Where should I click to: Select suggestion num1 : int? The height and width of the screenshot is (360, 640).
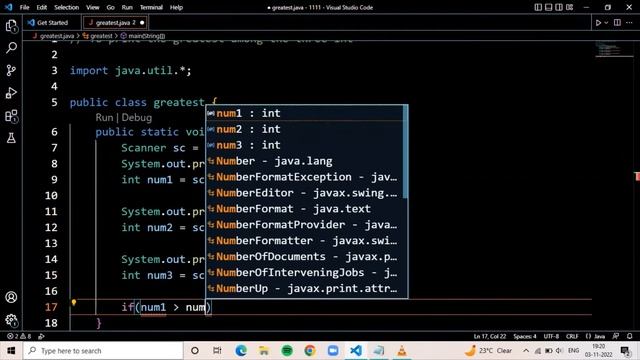coord(304,113)
